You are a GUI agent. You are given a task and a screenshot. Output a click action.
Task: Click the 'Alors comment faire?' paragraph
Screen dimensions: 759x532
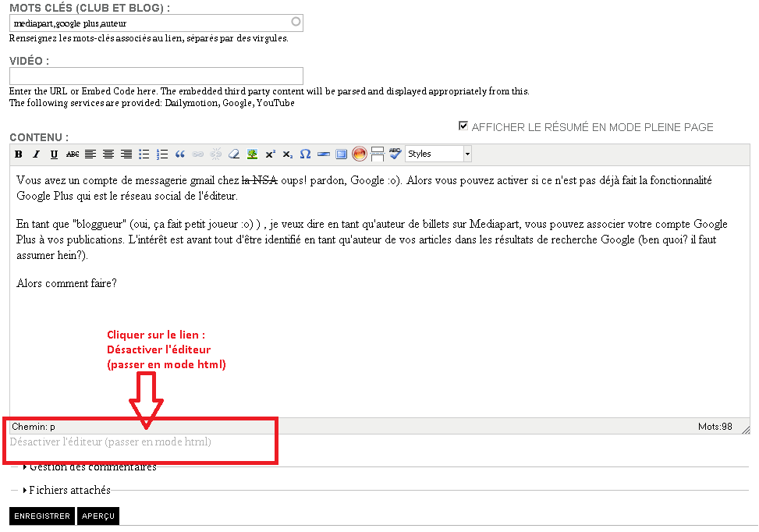pos(67,283)
